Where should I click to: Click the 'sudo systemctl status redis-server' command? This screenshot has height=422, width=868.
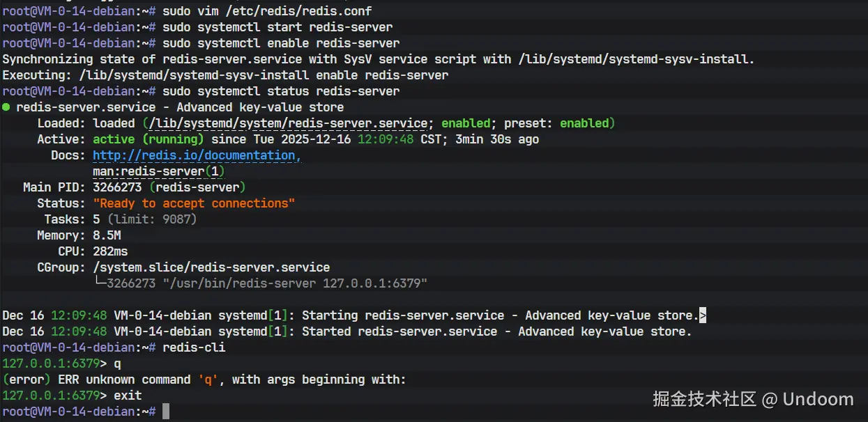coord(281,91)
